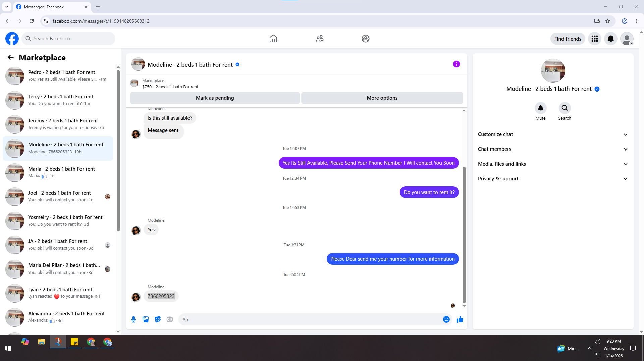
Task: Open the account profile avatar menu
Action: tap(627, 39)
